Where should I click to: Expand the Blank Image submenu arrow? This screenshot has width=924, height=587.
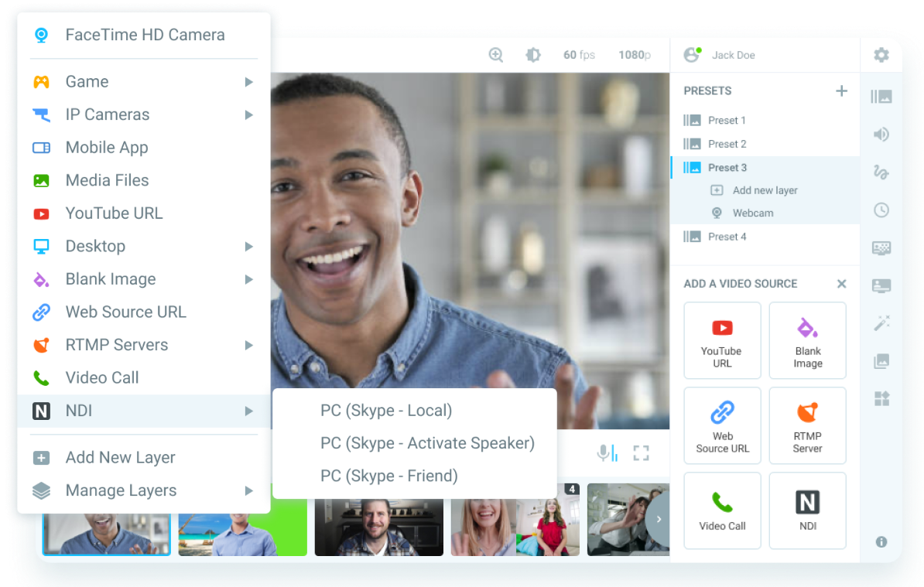click(x=248, y=279)
